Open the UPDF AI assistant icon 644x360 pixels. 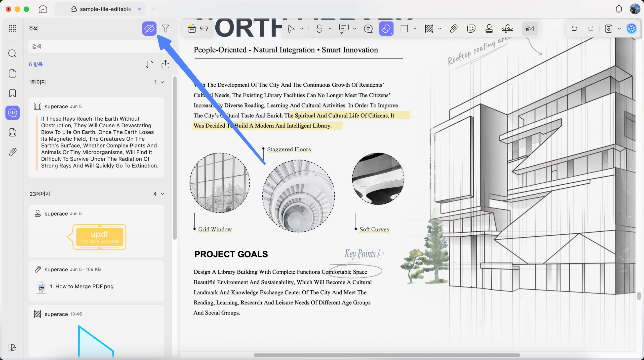coord(632,28)
